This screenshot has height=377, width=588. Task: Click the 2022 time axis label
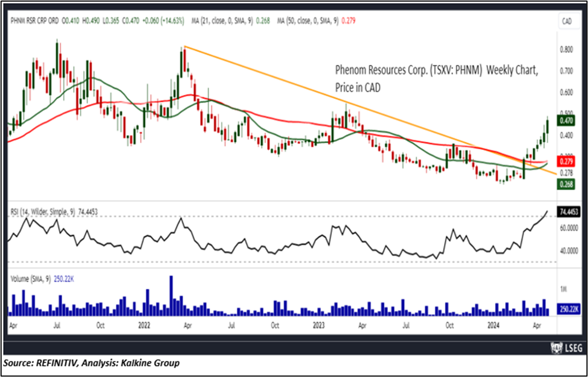pos(144,325)
